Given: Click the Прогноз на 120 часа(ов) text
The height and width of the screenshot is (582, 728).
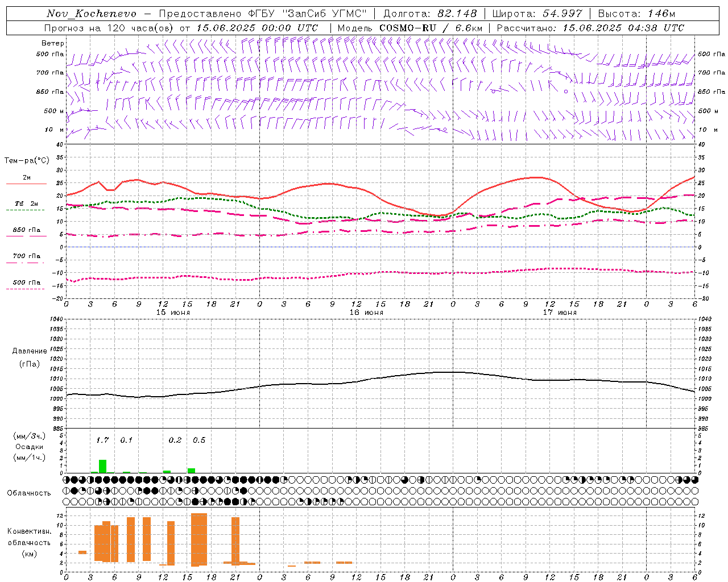Looking at the screenshot, I should pos(109,28).
